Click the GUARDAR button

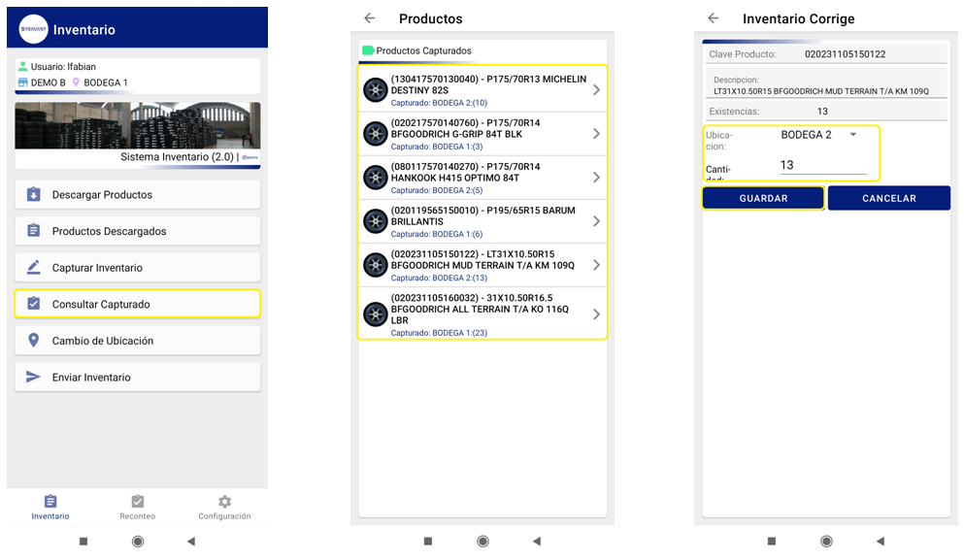pos(763,198)
